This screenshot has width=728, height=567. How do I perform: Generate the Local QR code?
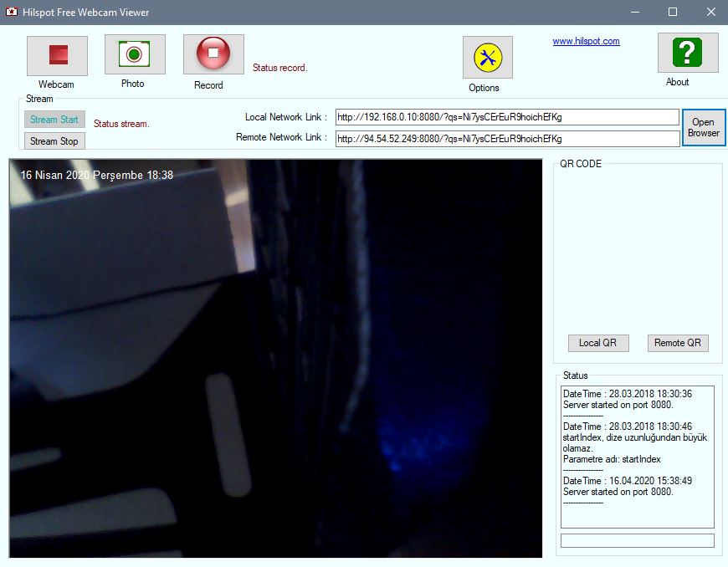pyautogui.click(x=597, y=343)
